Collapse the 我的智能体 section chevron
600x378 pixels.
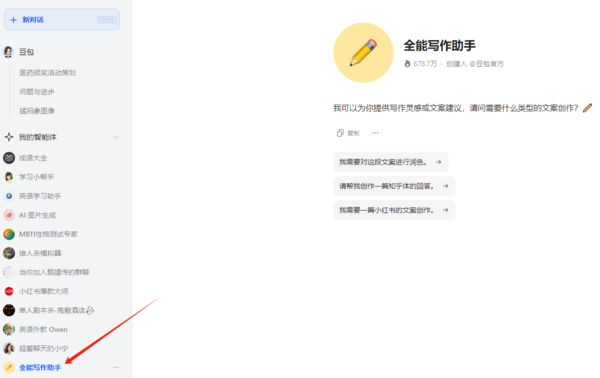point(116,137)
